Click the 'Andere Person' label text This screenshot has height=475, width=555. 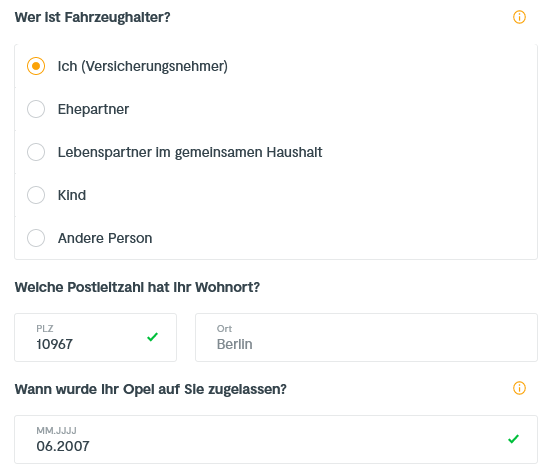pos(105,238)
